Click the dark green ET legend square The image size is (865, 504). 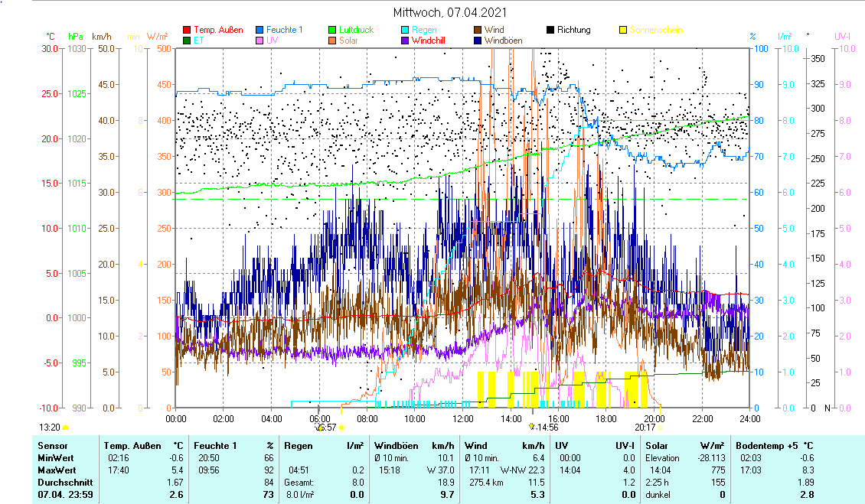coord(187,41)
